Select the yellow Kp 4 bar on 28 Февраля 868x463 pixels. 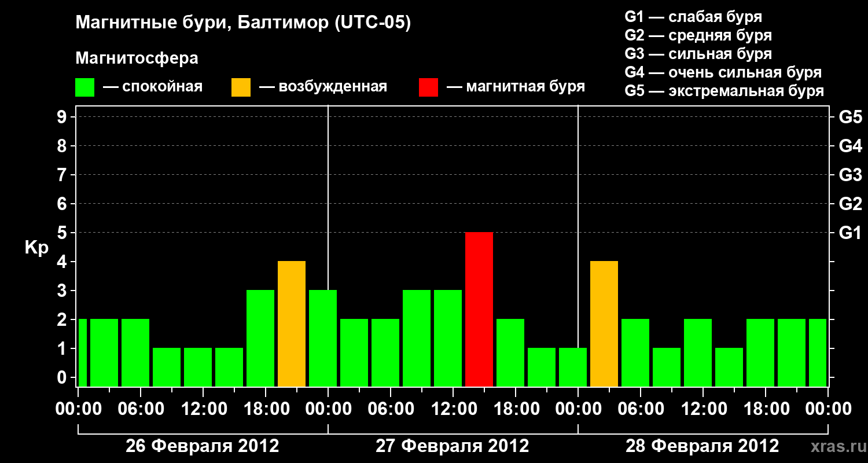(604, 324)
